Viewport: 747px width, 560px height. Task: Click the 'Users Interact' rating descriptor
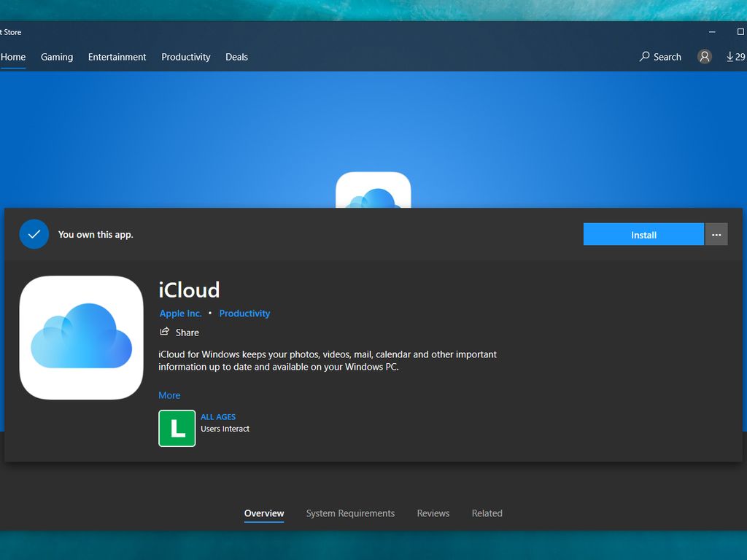[x=225, y=429]
